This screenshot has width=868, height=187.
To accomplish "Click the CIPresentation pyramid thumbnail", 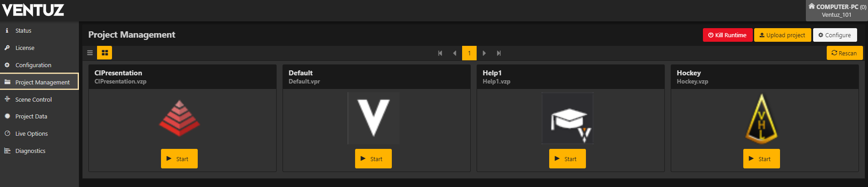I will click(x=180, y=118).
